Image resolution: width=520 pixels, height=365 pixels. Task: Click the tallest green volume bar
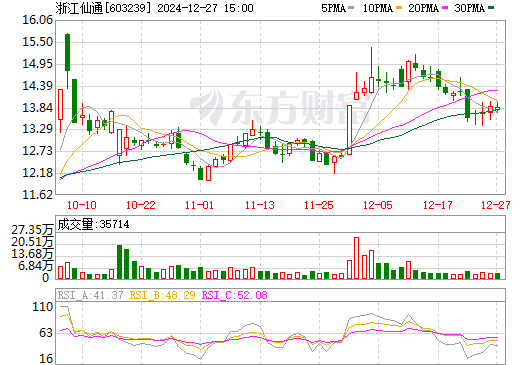[119, 262]
